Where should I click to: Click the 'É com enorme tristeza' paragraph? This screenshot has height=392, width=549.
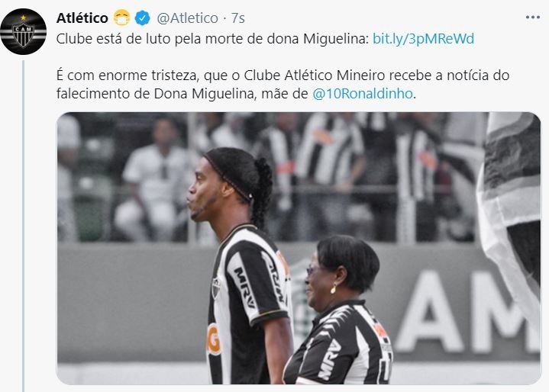(283, 85)
